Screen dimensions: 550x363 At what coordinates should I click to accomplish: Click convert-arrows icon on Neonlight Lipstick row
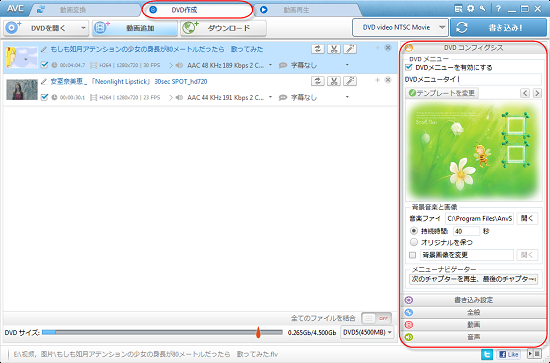point(317,81)
